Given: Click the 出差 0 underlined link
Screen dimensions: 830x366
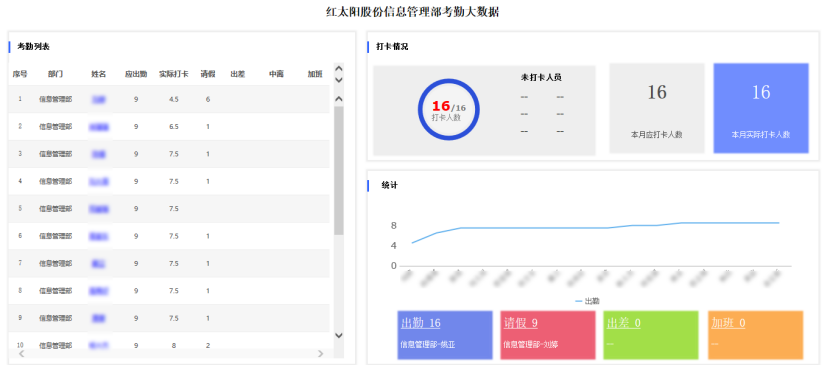Looking at the screenshot, I should tap(624, 323).
